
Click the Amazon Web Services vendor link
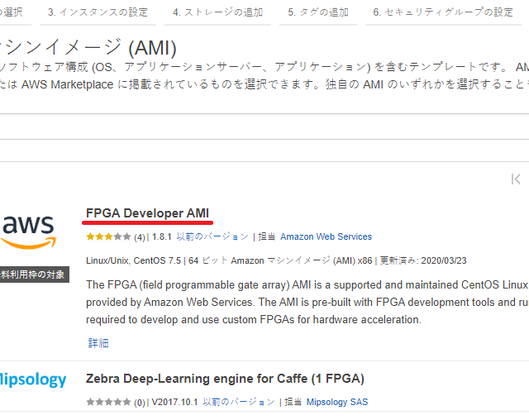coord(326,236)
